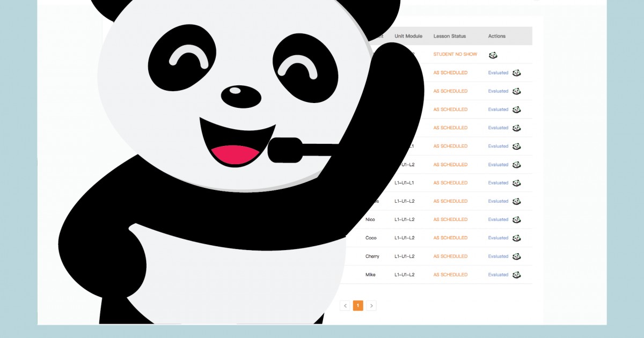
Task: Click L1-U1-L2 module in Cherry's row
Action: [405, 256]
